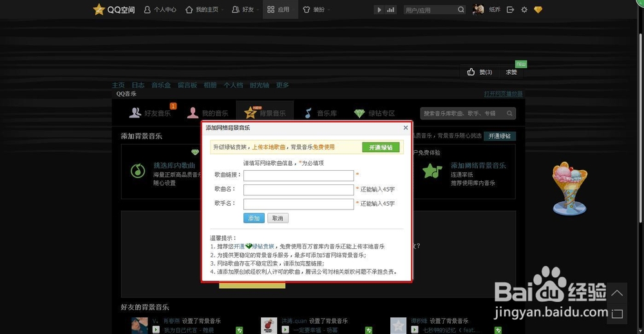Open the 添加网络背景音乐 link on the page
The height and width of the screenshot is (334, 644).
click(x=478, y=166)
